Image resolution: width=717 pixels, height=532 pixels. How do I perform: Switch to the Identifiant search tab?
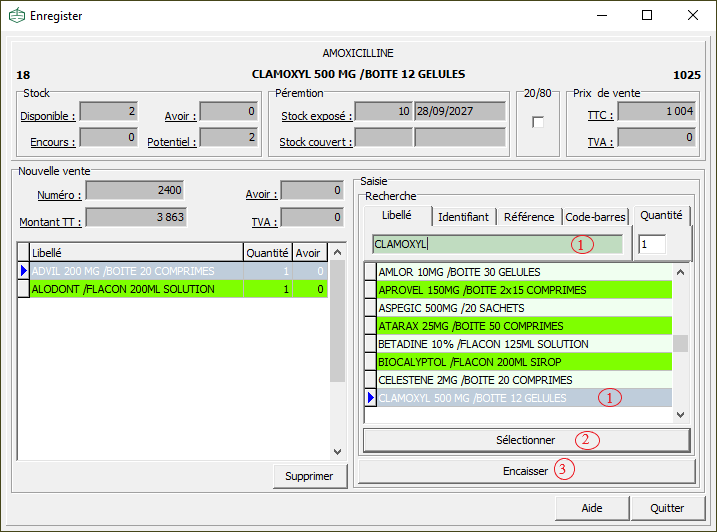pos(463,217)
